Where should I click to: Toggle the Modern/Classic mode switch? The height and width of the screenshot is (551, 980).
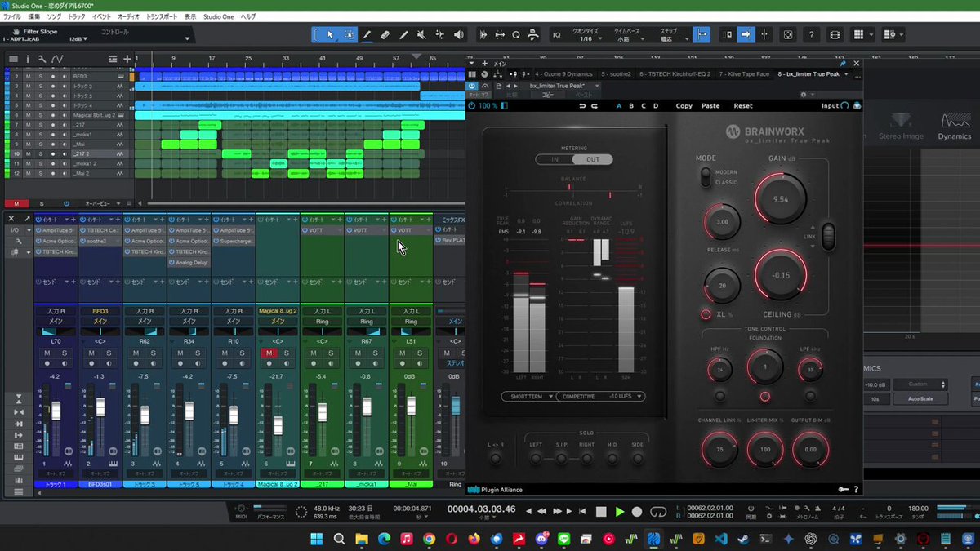click(705, 176)
